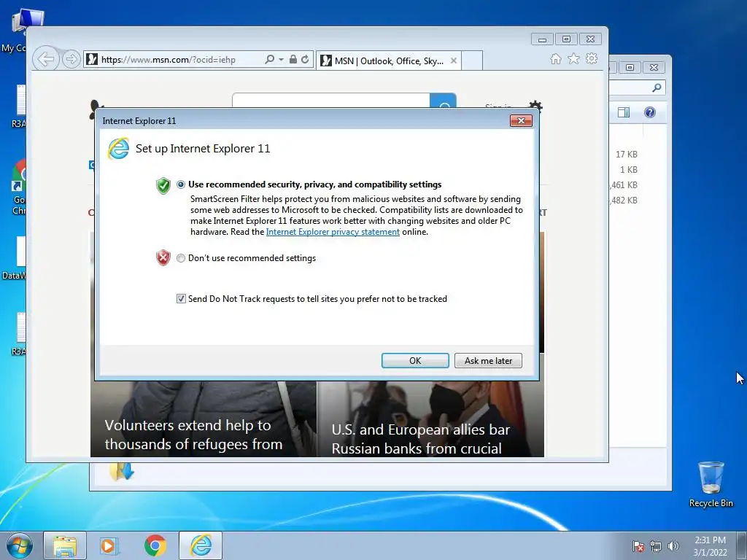This screenshot has height=560, width=747.
Task: Open U.S. and European allies bar story
Action: [x=421, y=439]
